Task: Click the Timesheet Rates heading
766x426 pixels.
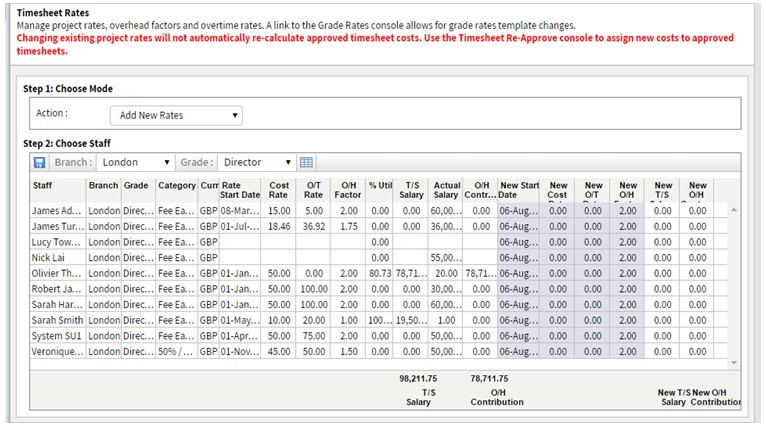Action: point(53,13)
